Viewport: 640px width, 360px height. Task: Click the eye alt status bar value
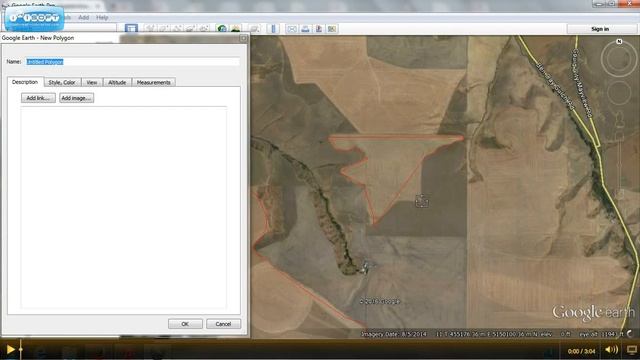pos(601,334)
